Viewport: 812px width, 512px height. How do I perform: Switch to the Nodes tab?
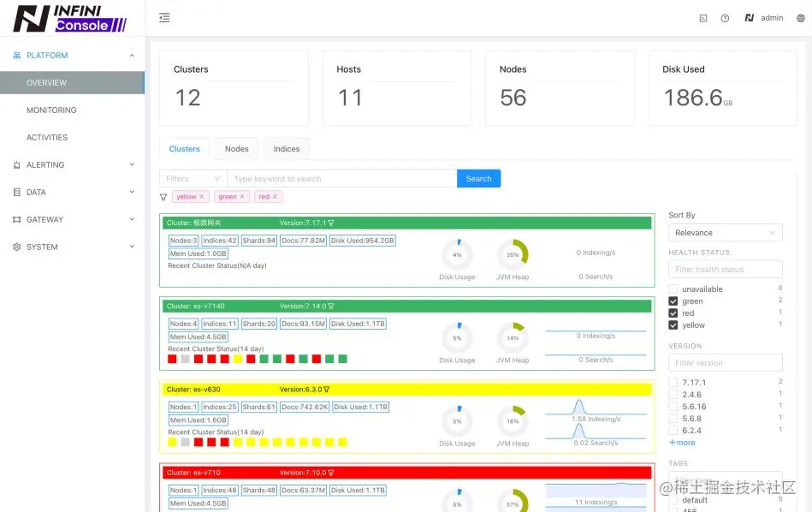point(237,149)
